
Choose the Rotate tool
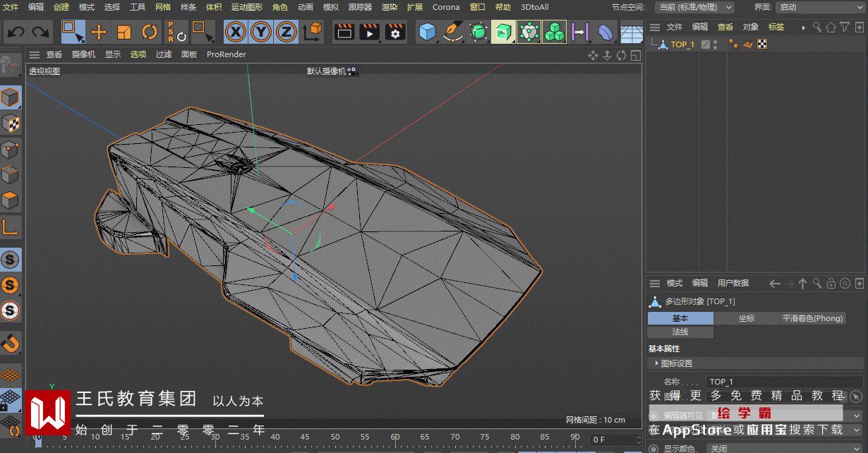click(150, 32)
